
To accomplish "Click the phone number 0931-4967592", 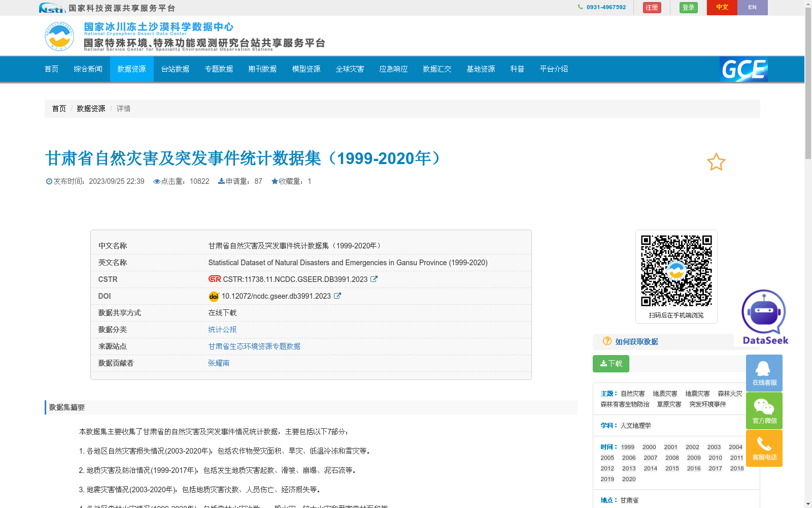I will click(x=606, y=7).
